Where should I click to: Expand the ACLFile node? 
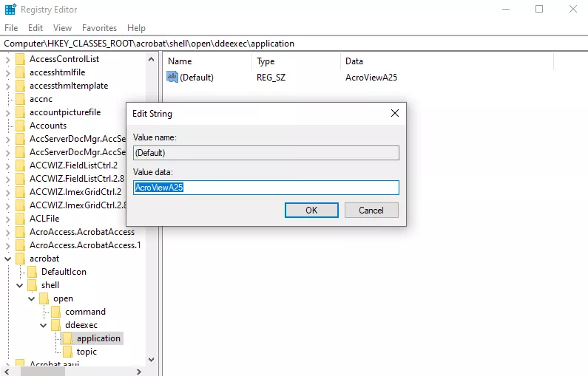(8, 219)
